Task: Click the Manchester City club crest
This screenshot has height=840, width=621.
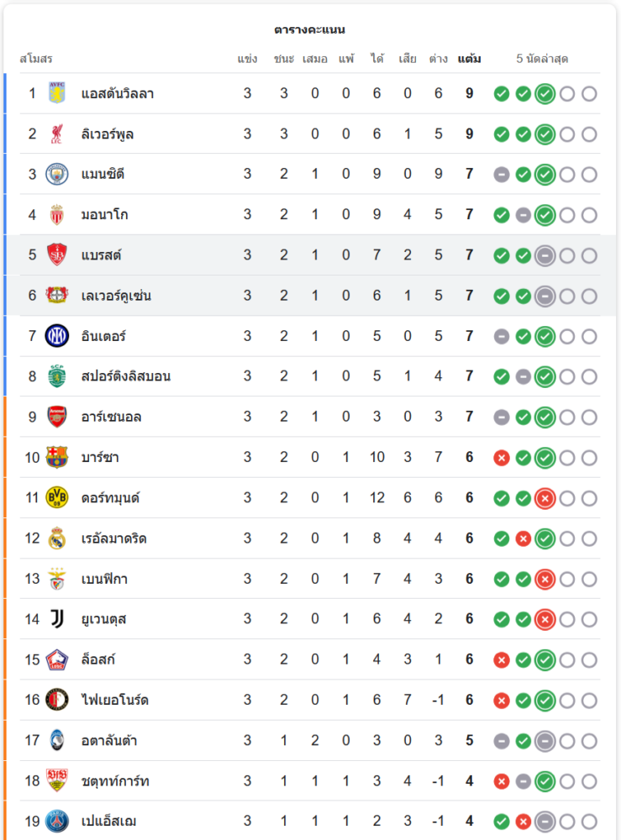Action: pos(56,174)
